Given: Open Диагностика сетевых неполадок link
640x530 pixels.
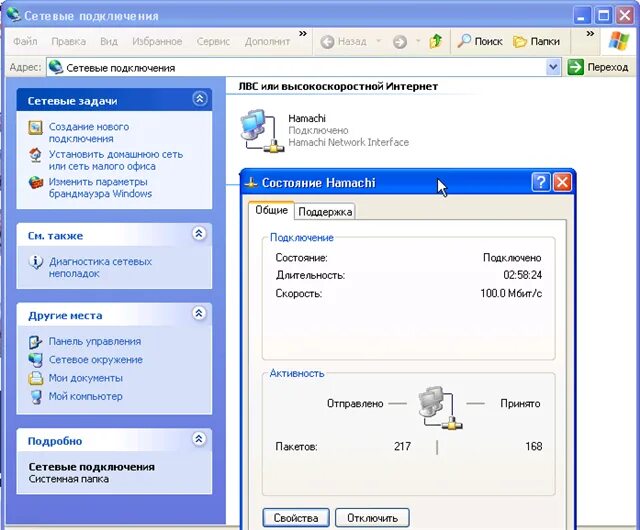Looking at the screenshot, I should click(x=100, y=267).
